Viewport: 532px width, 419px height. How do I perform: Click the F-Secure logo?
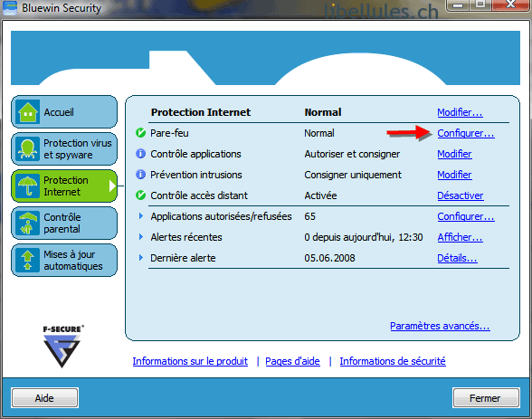pos(62,347)
